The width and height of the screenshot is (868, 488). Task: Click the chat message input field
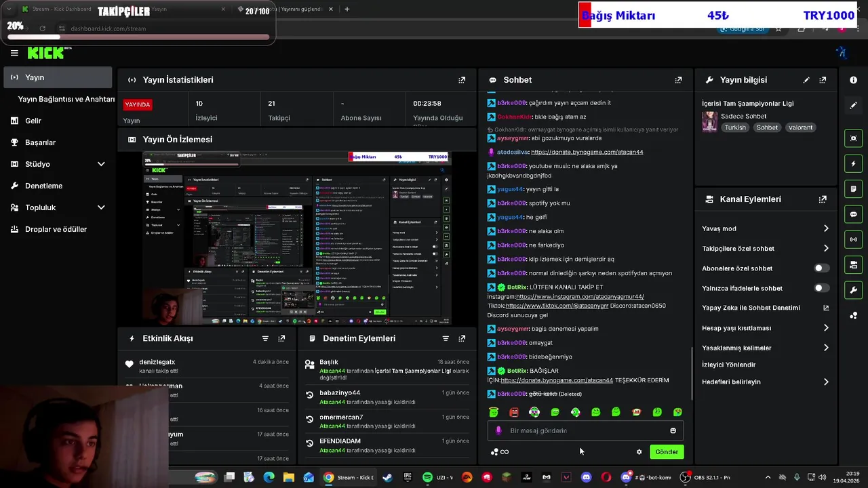(x=585, y=430)
